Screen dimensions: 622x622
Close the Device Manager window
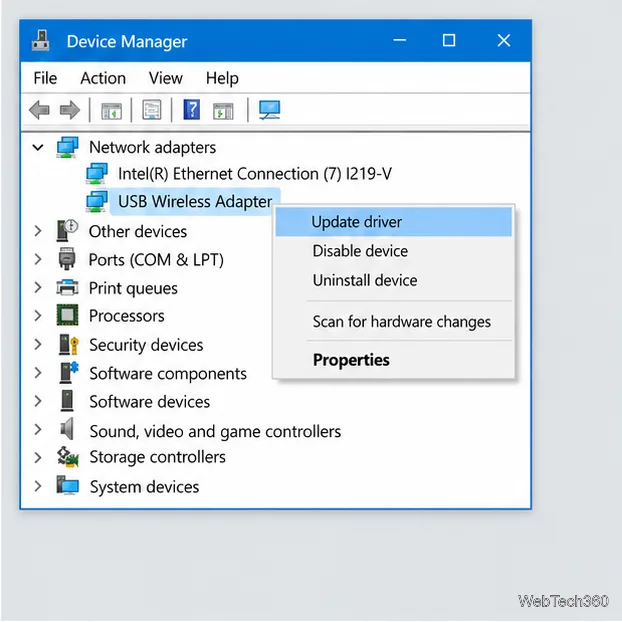(x=504, y=40)
